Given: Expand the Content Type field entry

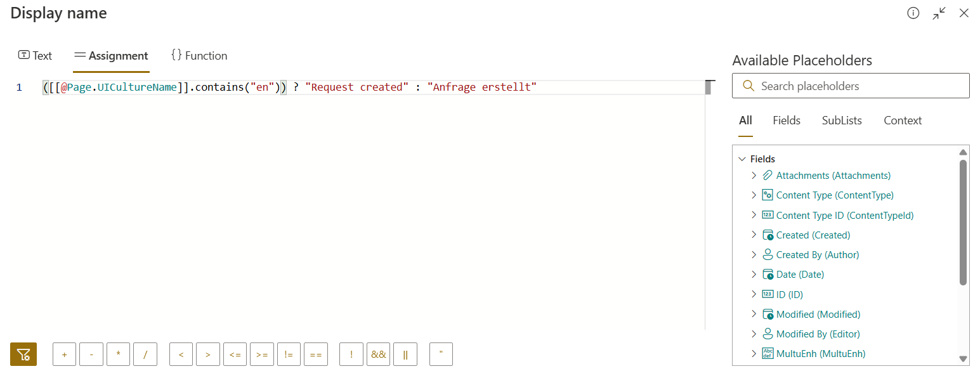Looking at the screenshot, I should tap(754, 195).
